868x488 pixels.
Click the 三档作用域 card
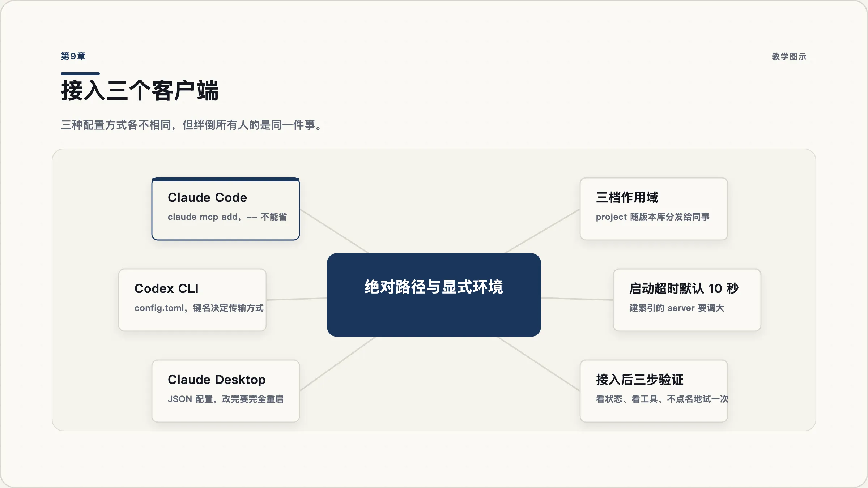click(654, 209)
